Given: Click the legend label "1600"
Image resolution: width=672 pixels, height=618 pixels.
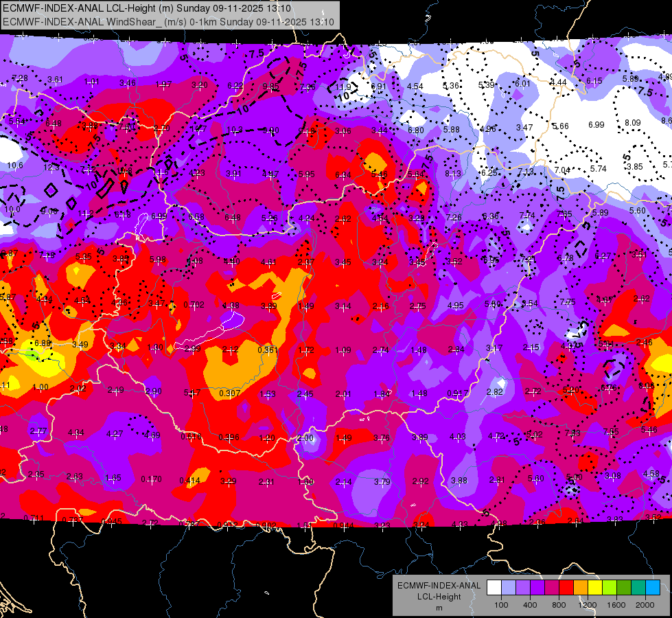Looking at the screenshot, I should click(616, 605).
